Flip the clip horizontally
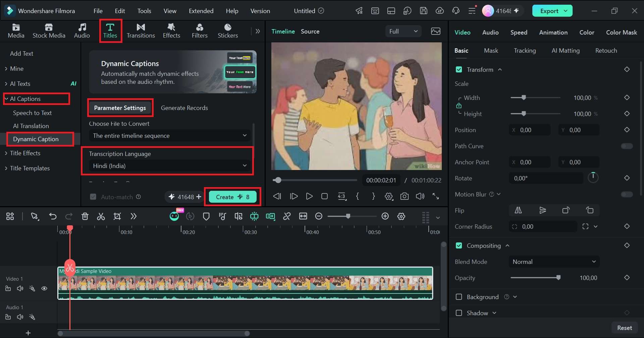 (518, 210)
